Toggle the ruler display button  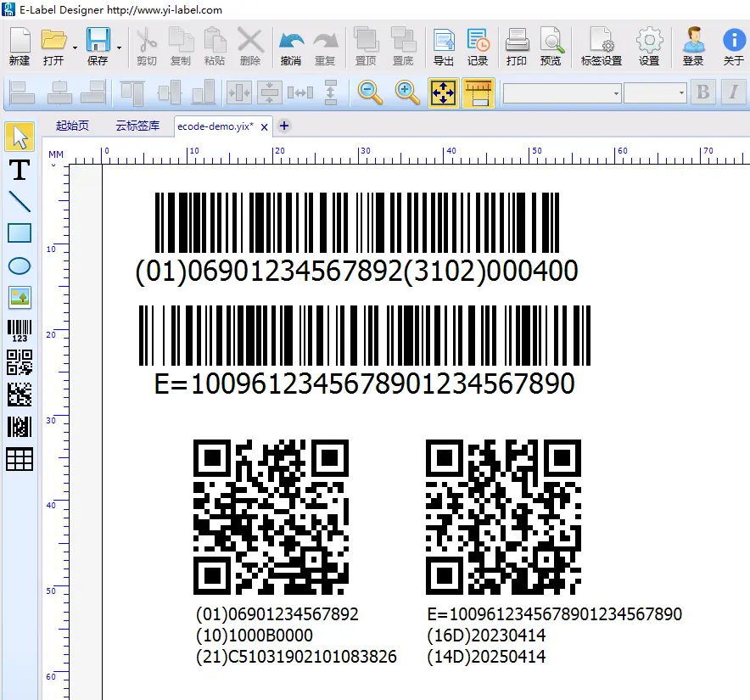(x=479, y=92)
